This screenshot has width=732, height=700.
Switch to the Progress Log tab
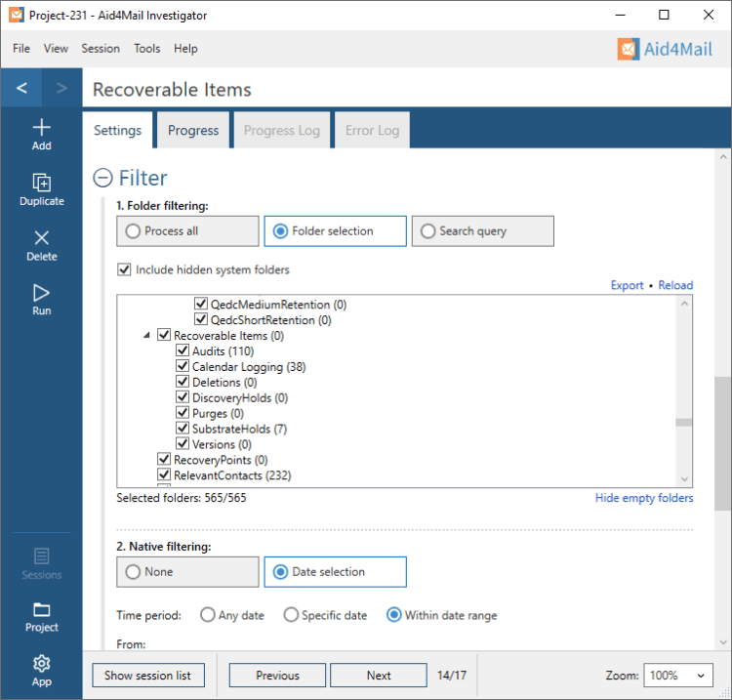point(282,130)
